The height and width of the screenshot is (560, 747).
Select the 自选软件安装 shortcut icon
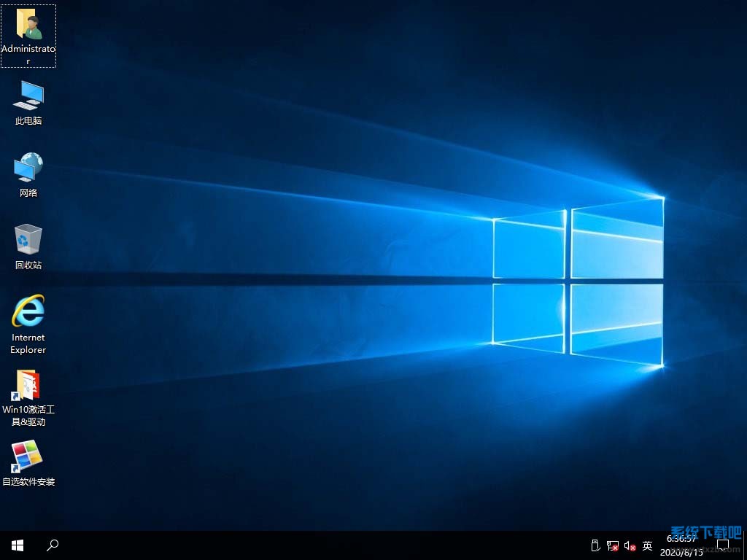tap(28, 456)
